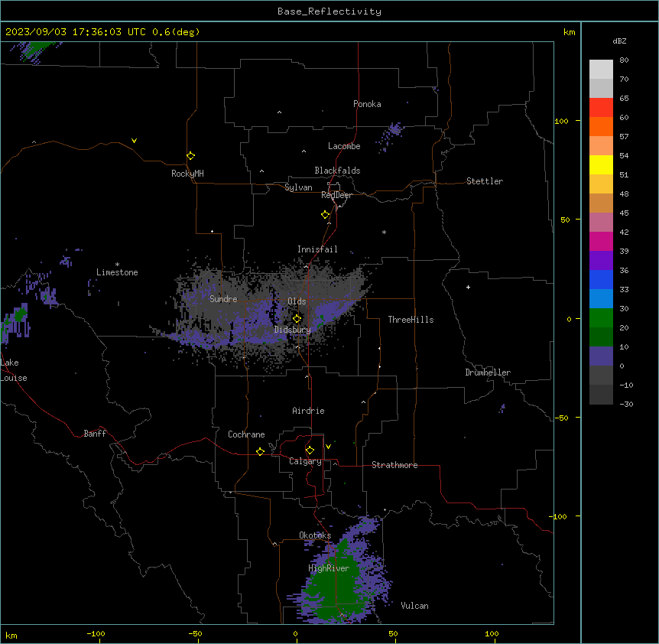
Task: Click the -30 value at legend bottom
Action: [x=626, y=404]
